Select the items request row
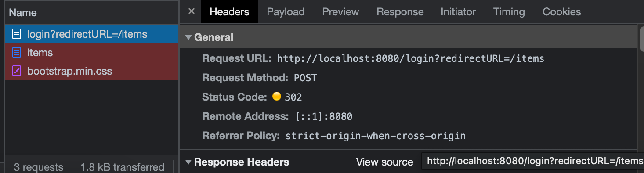The width and height of the screenshot is (644, 173). [92, 53]
